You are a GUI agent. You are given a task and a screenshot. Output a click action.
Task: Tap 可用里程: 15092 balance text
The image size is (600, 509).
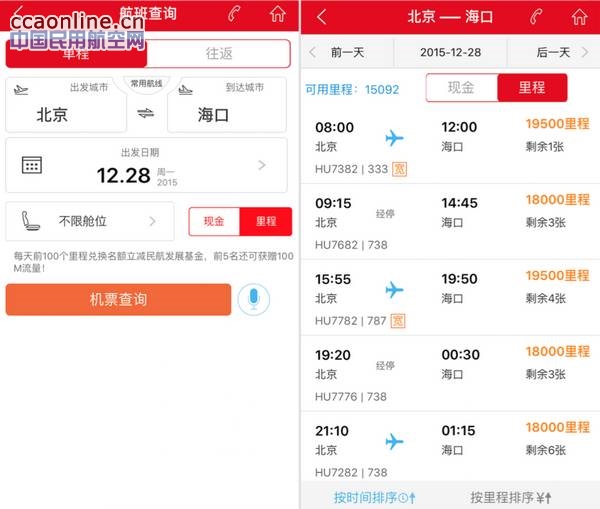tap(352, 90)
